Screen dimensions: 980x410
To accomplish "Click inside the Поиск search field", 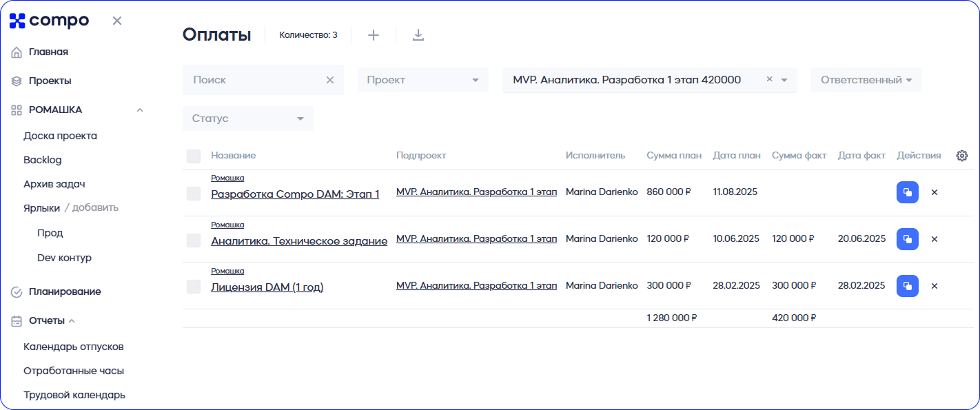I will coord(255,80).
